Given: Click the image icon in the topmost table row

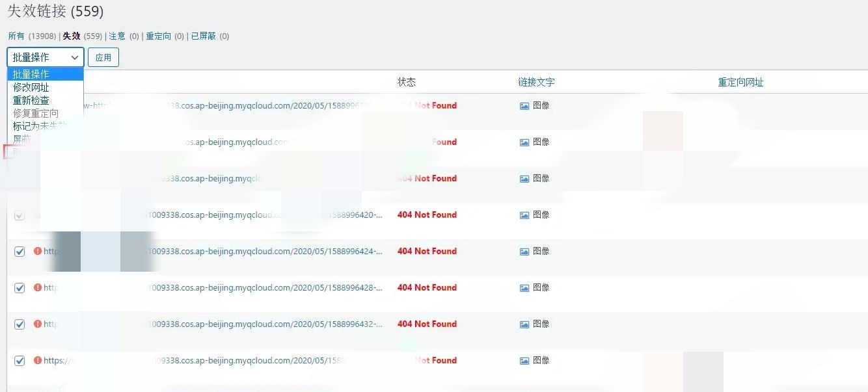Looking at the screenshot, I should (524, 106).
